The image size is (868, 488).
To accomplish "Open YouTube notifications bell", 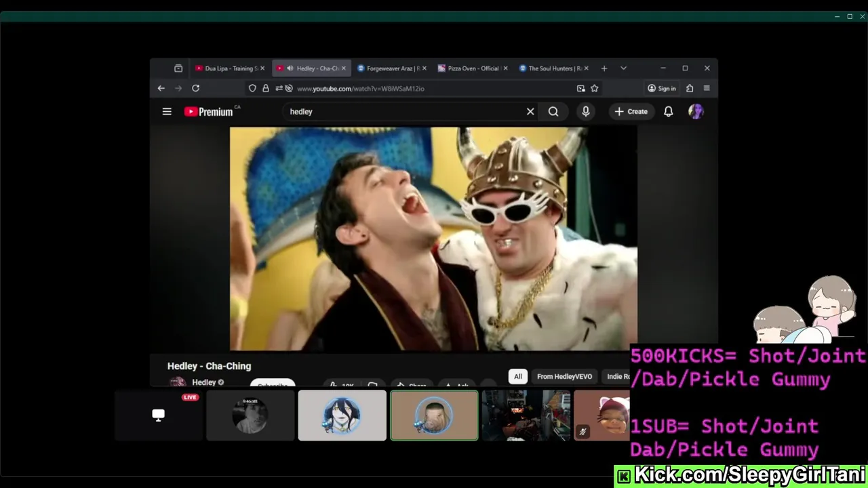I will point(669,112).
